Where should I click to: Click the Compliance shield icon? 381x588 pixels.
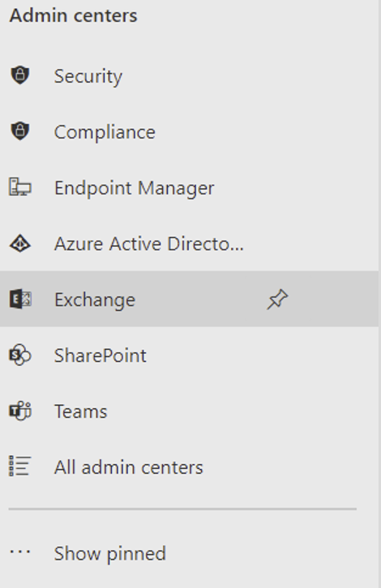click(20, 131)
